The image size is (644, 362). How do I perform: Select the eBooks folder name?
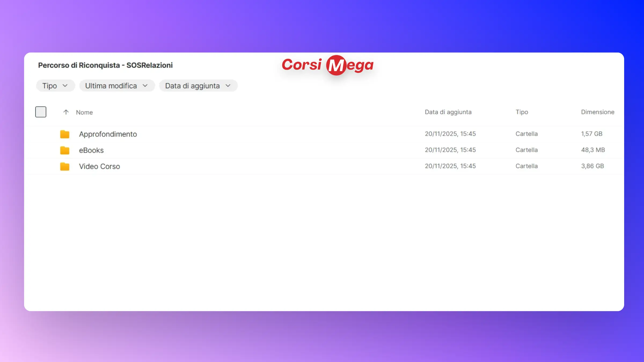91,150
